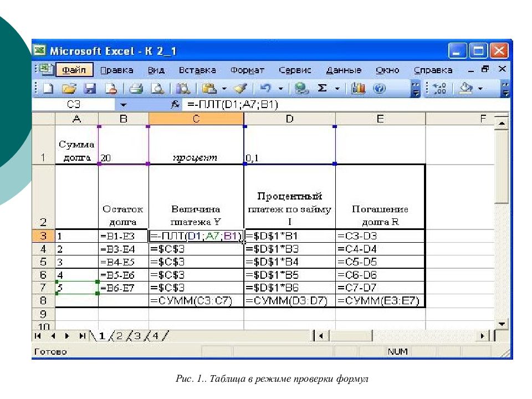This screenshot has height=399, width=532.
Task: Select cell containing =C6-D6
Action: 380,275
